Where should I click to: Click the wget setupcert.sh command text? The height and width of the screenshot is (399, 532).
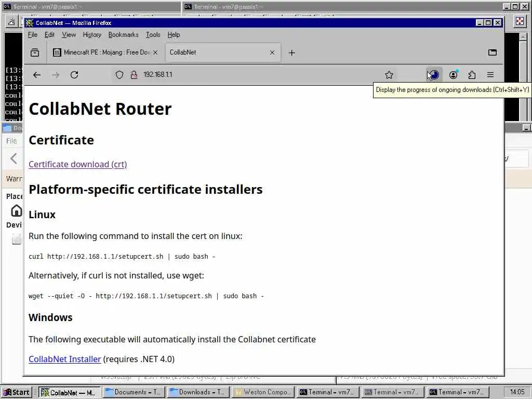tap(146, 296)
